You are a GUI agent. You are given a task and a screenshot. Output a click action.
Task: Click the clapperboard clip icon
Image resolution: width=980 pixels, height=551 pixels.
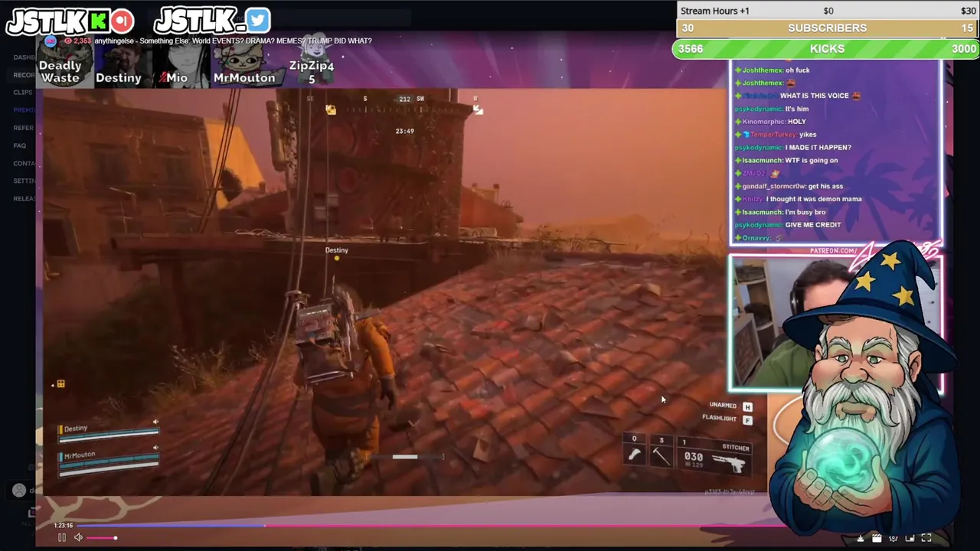tap(877, 539)
